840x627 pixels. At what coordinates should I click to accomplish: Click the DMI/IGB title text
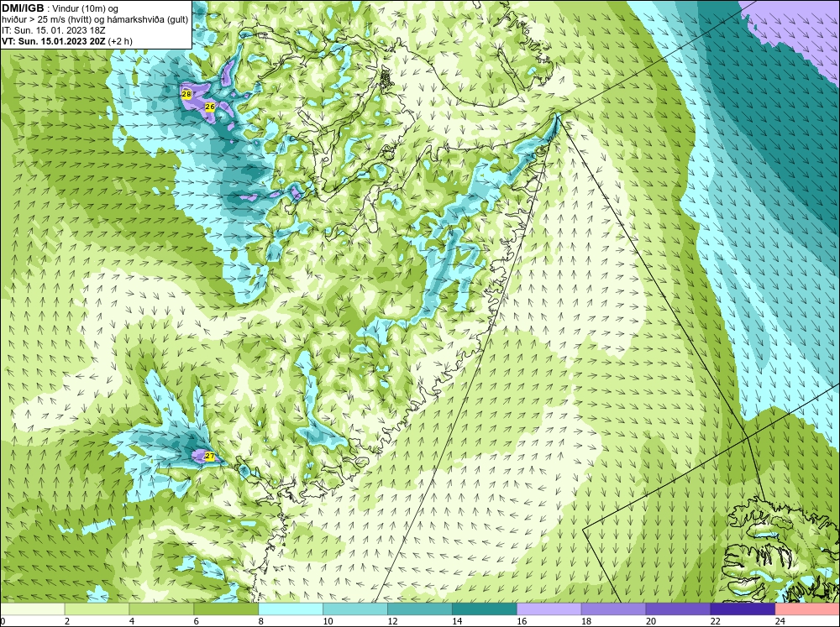tap(23, 8)
